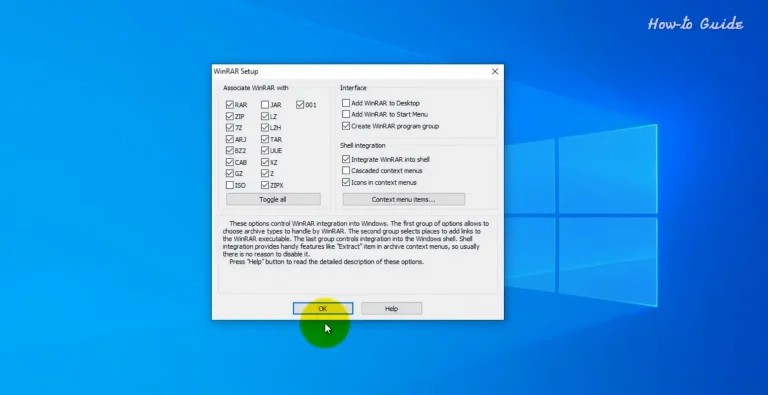Click the Toggle all button
The height and width of the screenshot is (395, 768).
pos(273,199)
